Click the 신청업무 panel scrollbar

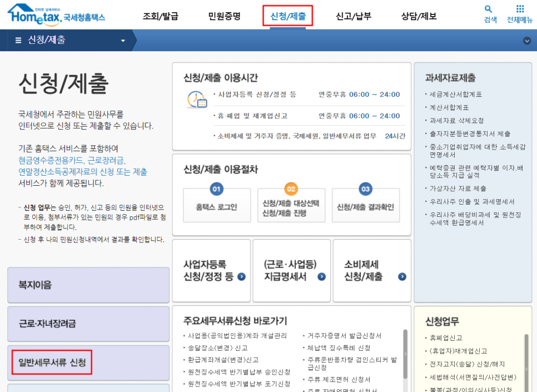pyautogui.click(x=526, y=363)
